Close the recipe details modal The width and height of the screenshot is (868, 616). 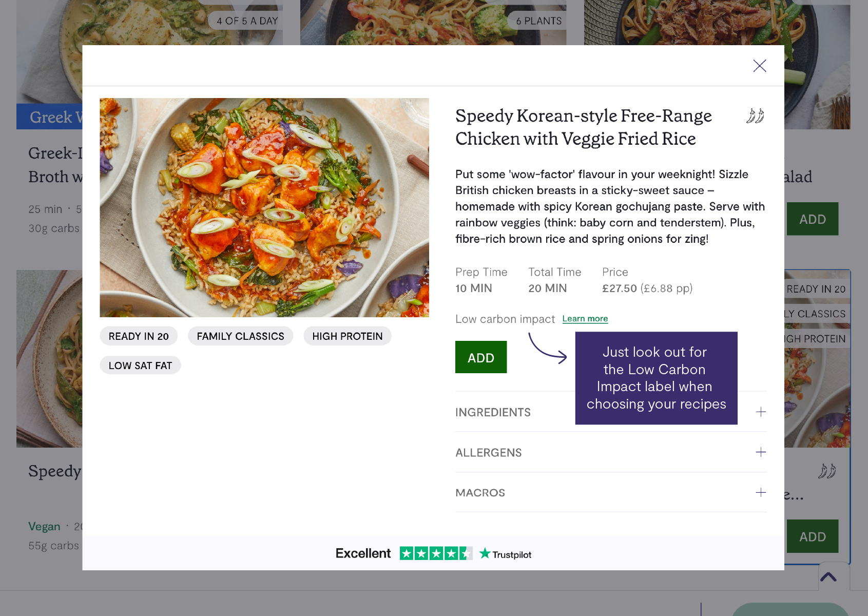click(759, 66)
